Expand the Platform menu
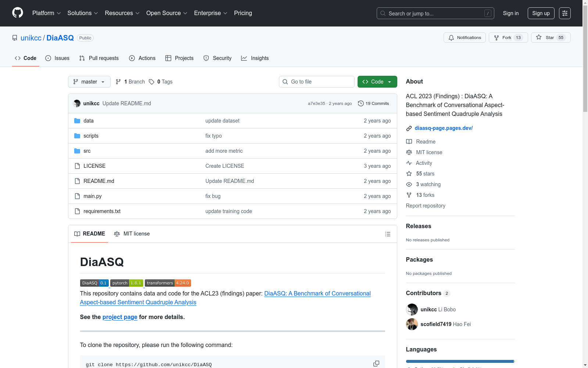The width and height of the screenshot is (588, 368). coord(46,13)
